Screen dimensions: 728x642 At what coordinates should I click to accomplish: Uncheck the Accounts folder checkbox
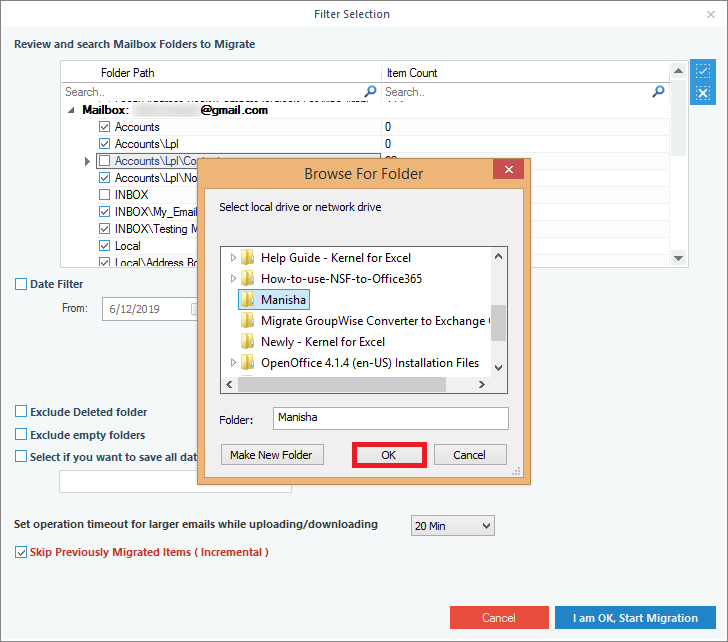pos(104,127)
